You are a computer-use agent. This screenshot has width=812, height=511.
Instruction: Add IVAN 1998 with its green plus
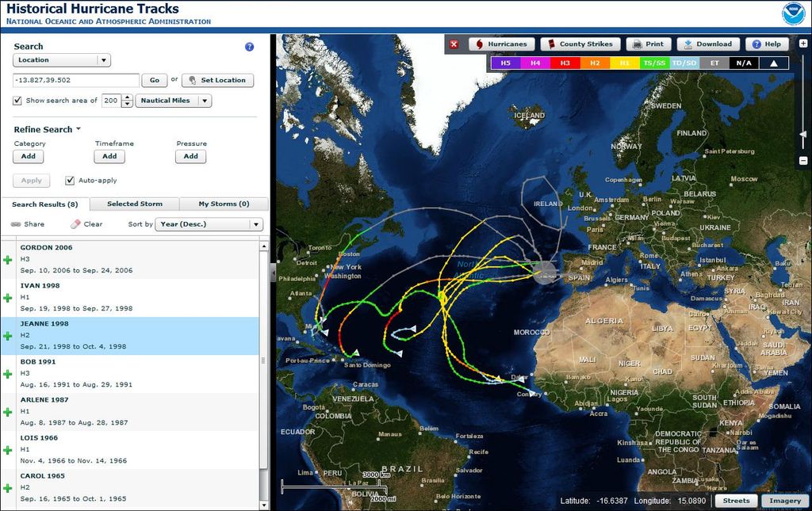click(x=8, y=298)
